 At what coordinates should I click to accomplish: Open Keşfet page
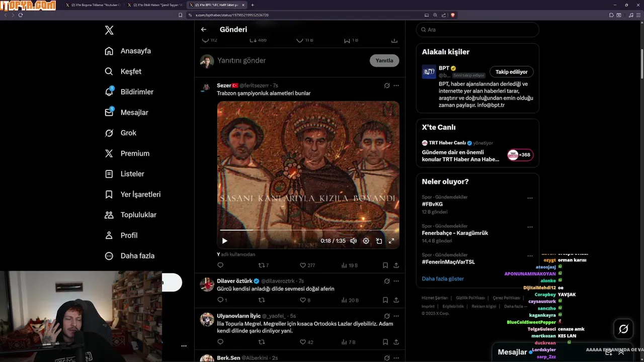[x=123, y=71]
